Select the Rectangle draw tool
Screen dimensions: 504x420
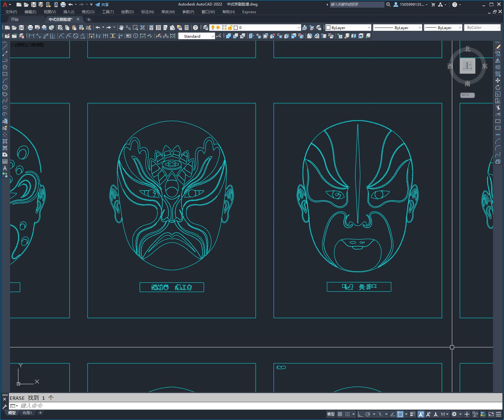[5, 74]
